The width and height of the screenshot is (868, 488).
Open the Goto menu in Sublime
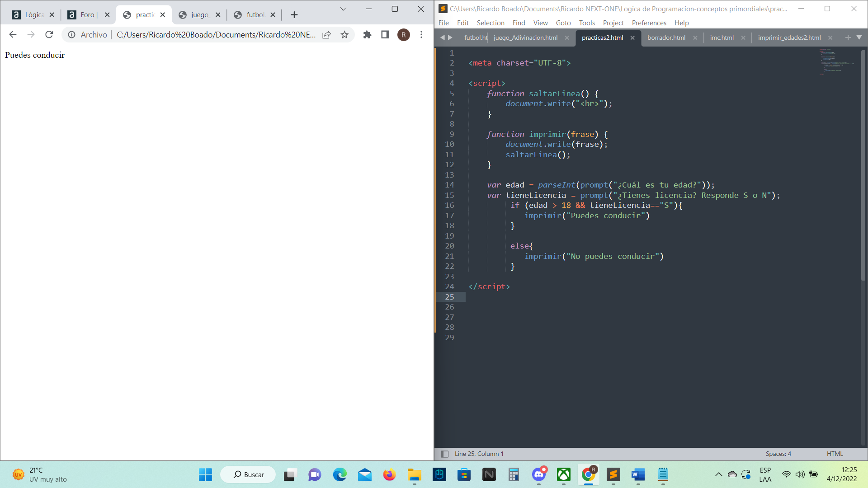(x=563, y=23)
